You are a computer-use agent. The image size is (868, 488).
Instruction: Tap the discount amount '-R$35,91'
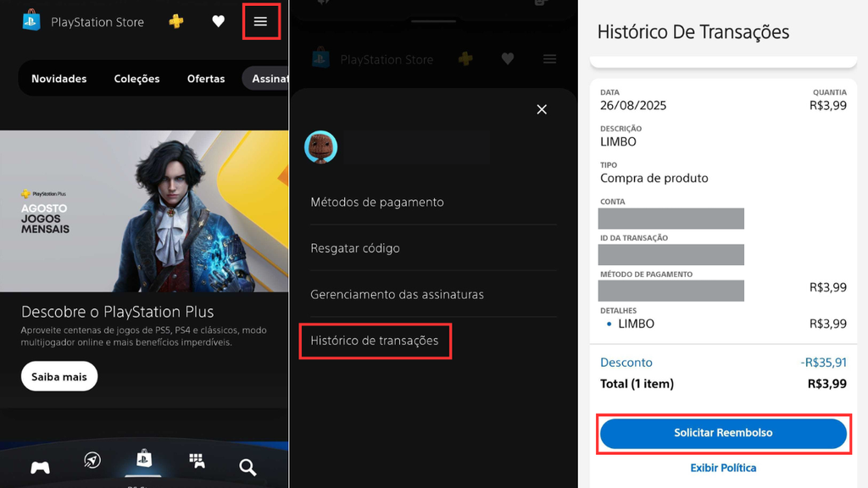(x=824, y=363)
